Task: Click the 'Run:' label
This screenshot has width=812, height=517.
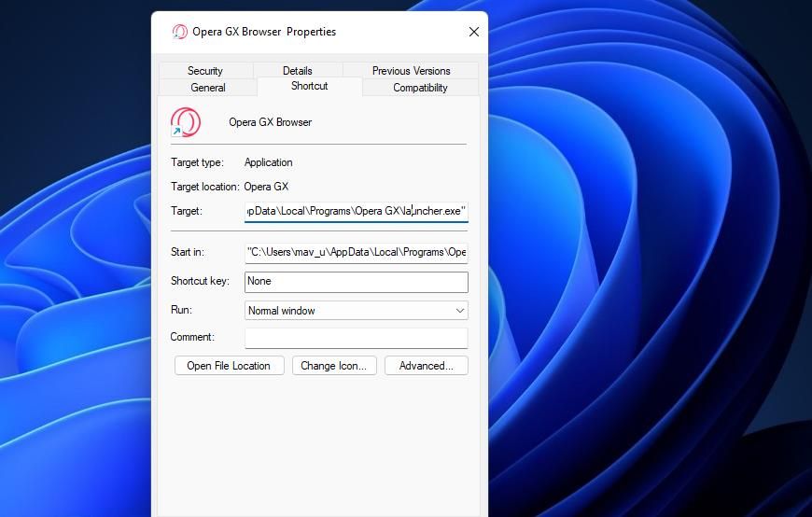Action: point(181,310)
